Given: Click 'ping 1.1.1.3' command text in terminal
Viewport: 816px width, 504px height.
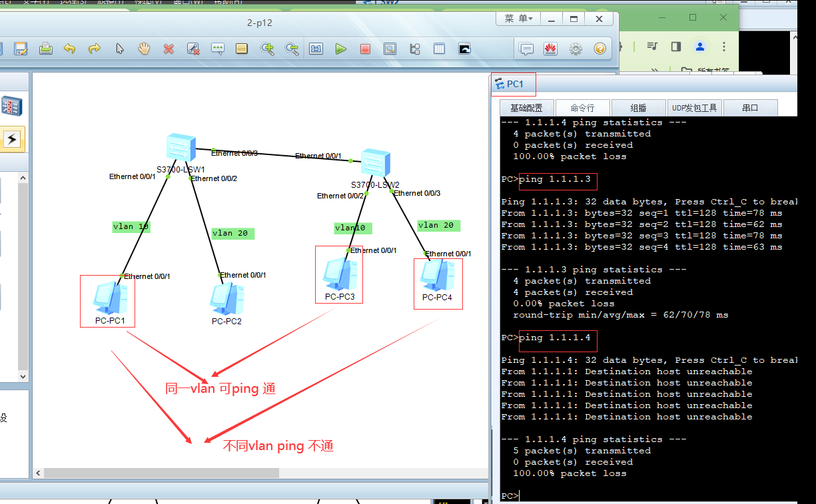Looking at the screenshot, I should (x=555, y=179).
